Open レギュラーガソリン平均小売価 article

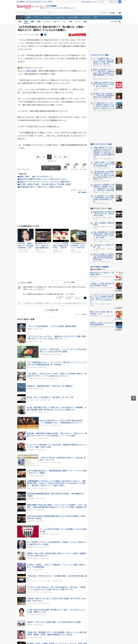pos(63,351)
